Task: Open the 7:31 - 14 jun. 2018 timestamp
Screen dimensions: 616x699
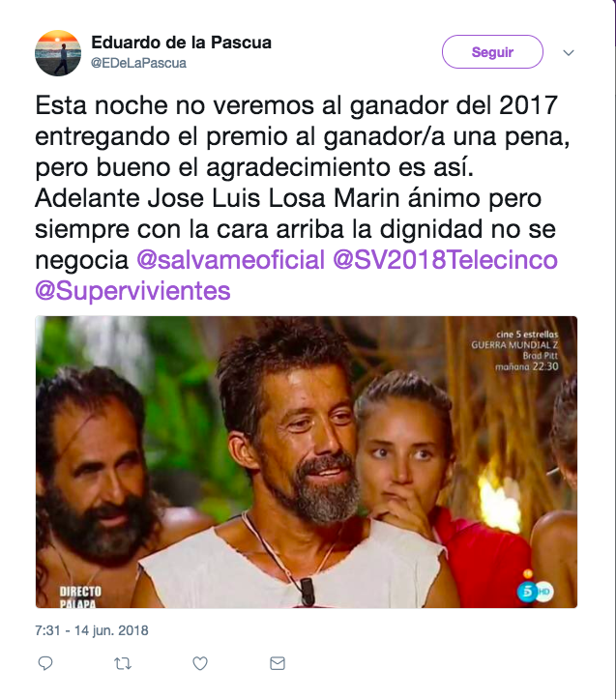Action: pos(92,630)
